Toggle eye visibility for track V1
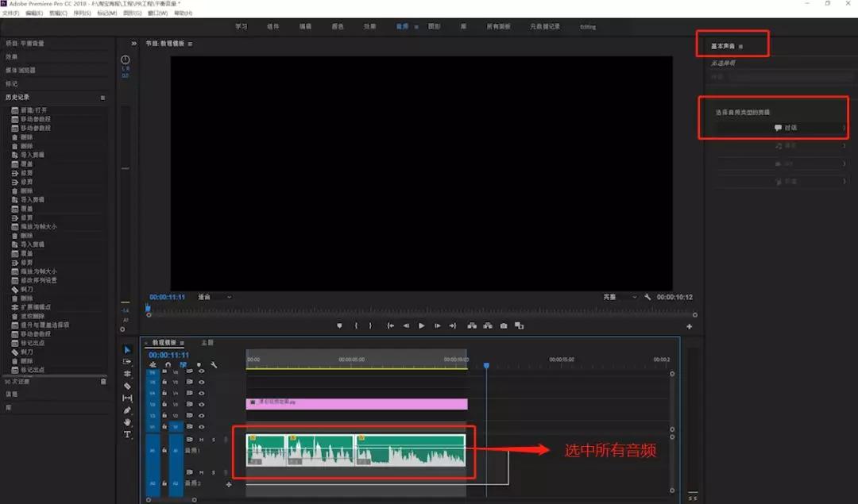 (x=201, y=426)
